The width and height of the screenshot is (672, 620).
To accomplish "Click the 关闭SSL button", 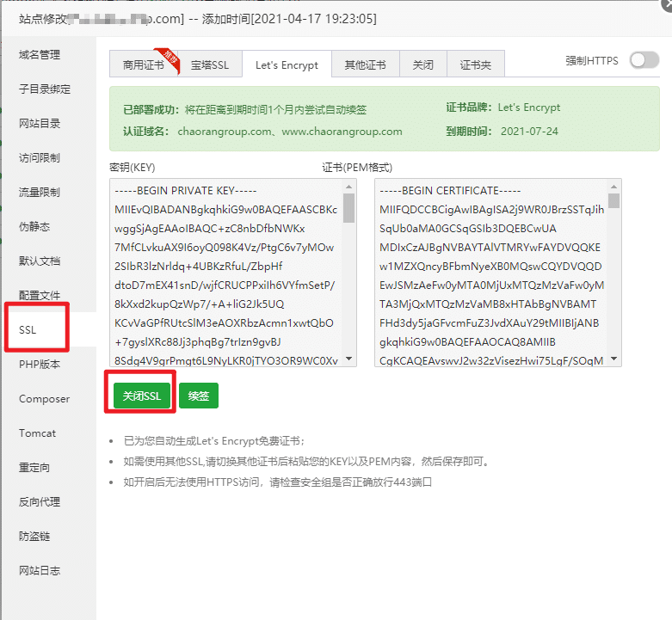I will (x=142, y=396).
